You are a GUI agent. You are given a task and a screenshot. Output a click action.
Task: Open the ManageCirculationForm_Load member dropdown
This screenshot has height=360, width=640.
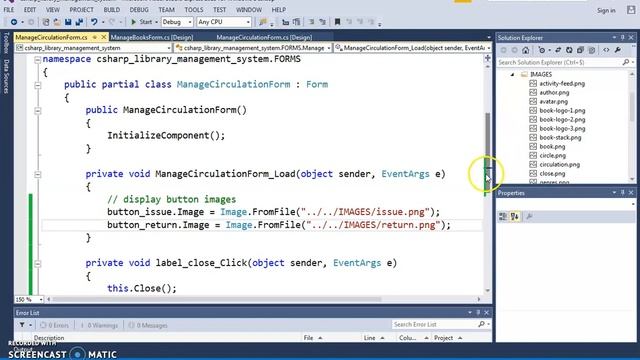pos(413,48)
